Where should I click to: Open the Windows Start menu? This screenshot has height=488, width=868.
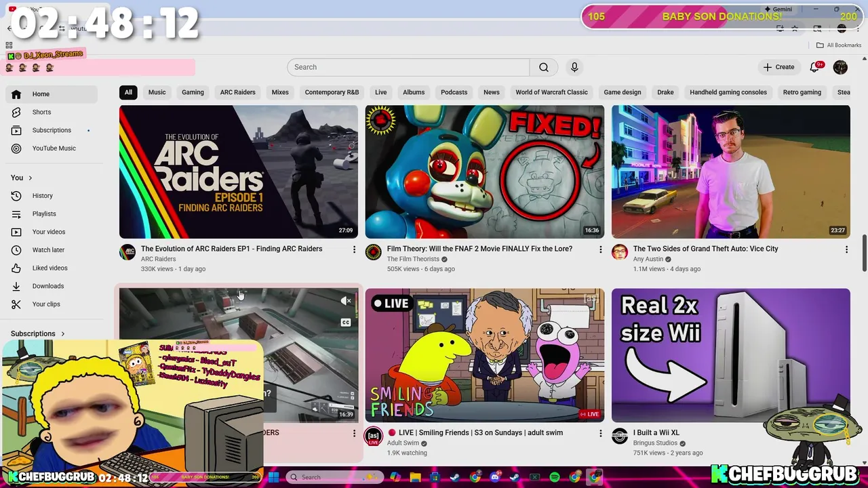coord(274,477)
